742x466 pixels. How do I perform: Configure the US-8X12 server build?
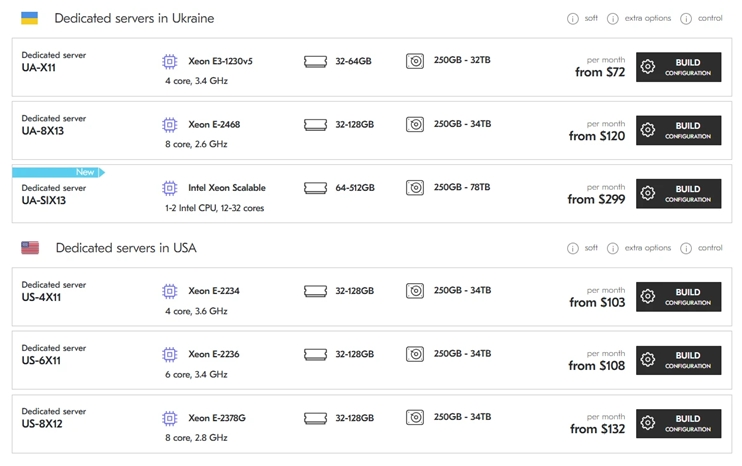[x=678, y=424]
